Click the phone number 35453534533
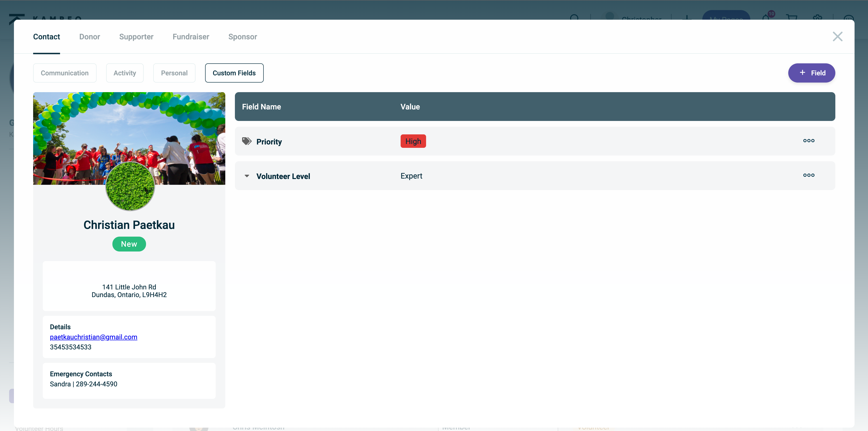 tap(70, 347)
